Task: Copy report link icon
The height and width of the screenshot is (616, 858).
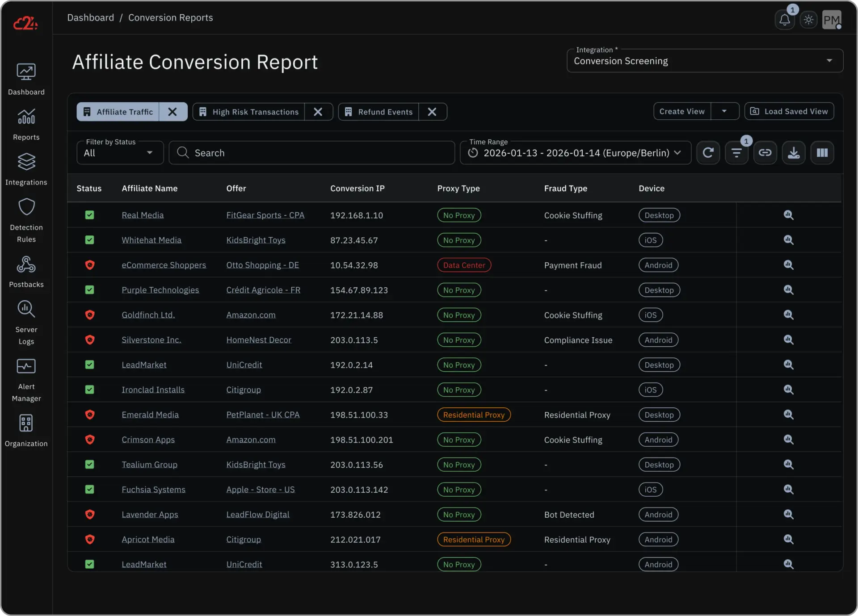Action: pos(765,153)
